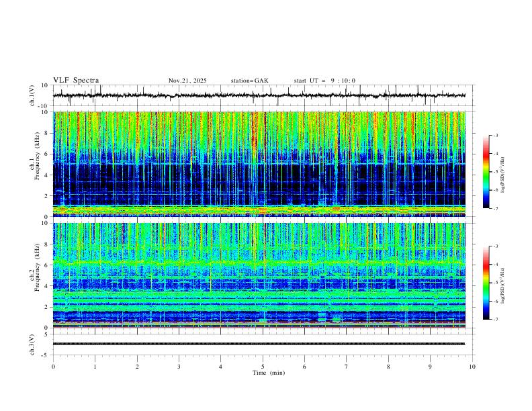
Task: Click the ch.3 flat waveform trace
Action: (x=259, y=344)
